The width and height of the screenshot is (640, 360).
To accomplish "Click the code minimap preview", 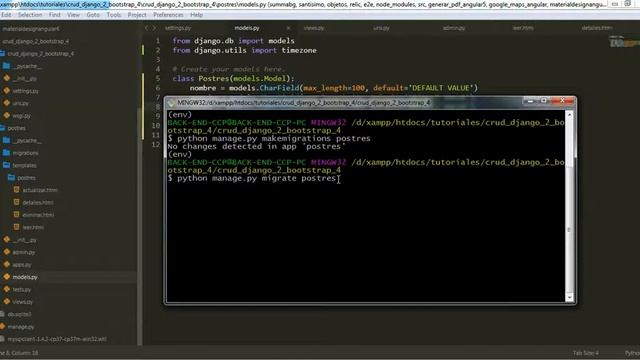I will tap(624, 42).
